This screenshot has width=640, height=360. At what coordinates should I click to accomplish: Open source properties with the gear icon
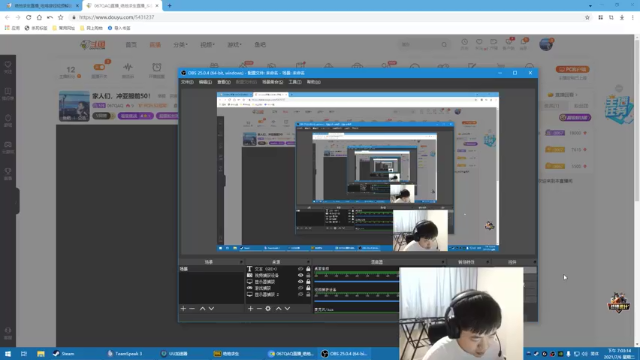tap(268, 309)
